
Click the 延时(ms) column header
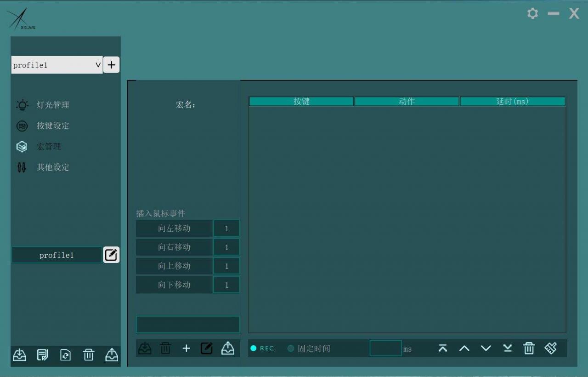click(x=513, y=101)
